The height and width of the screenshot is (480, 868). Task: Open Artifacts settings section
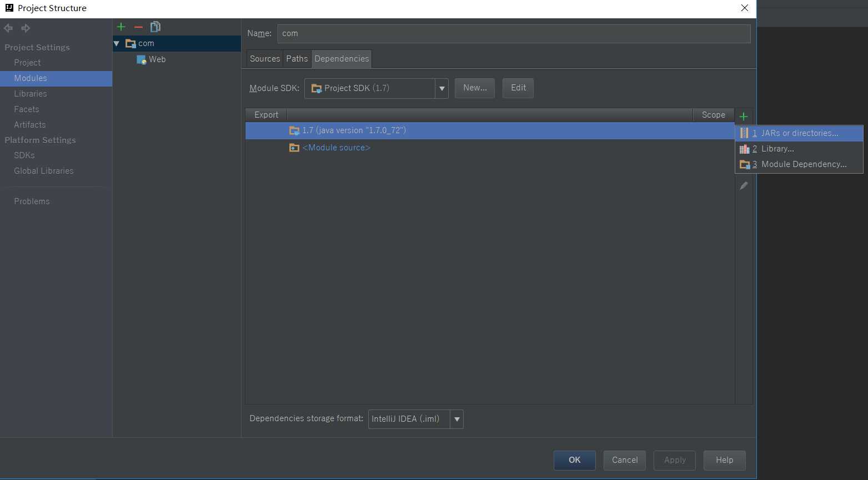29,125
